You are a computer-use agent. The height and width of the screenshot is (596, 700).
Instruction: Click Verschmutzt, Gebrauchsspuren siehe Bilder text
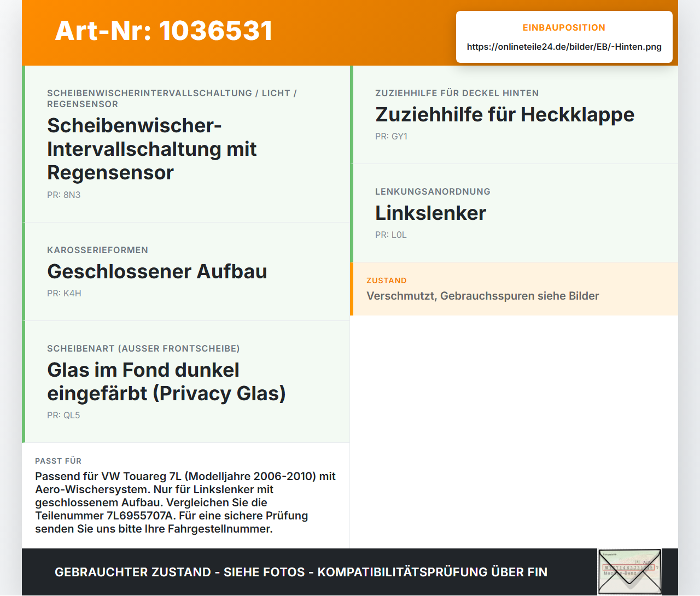point(482,296)
